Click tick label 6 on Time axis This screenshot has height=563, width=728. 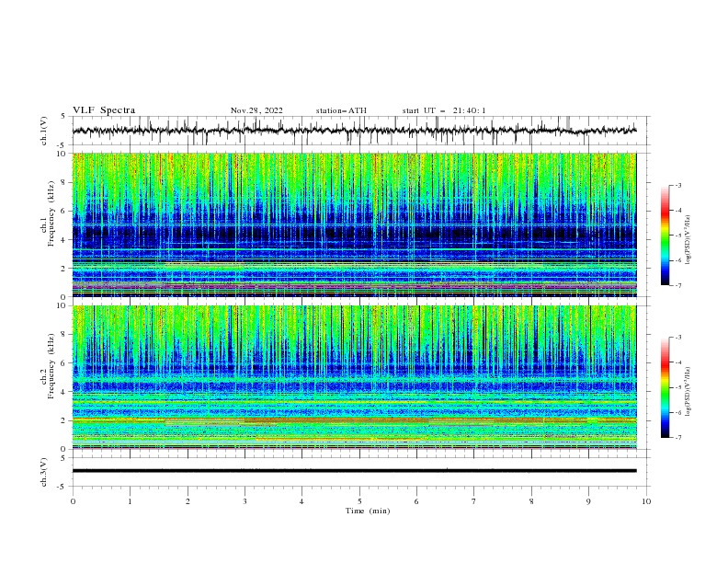coord(416,501)
